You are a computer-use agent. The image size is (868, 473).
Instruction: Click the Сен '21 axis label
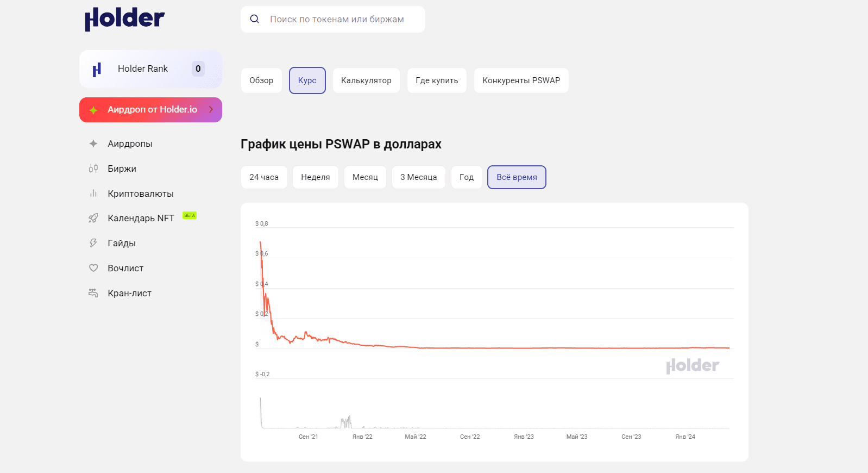309,437
